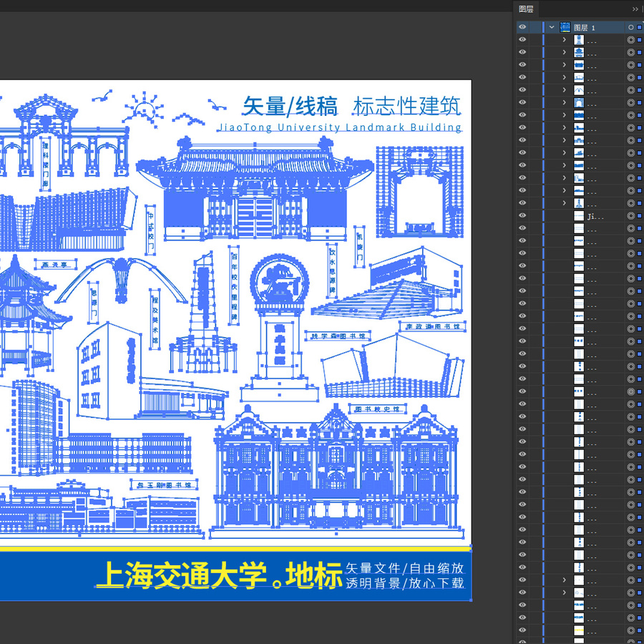Screen dimensions: 644x644
Task: Collapse the 图层 1 layer tree
Action: [552, 27]
